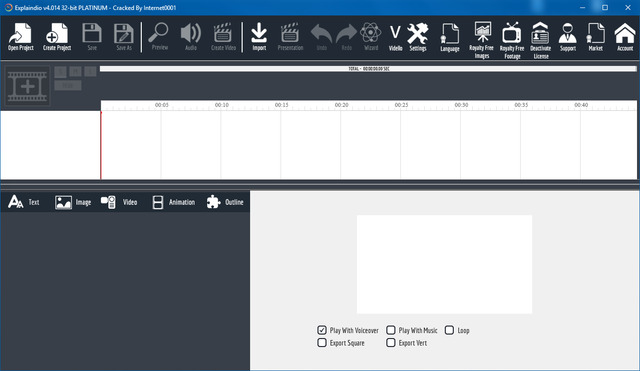Close the Explaindio window
This screenshot has width=640, height=371.
pyautogui.click(x=628, y=7)
